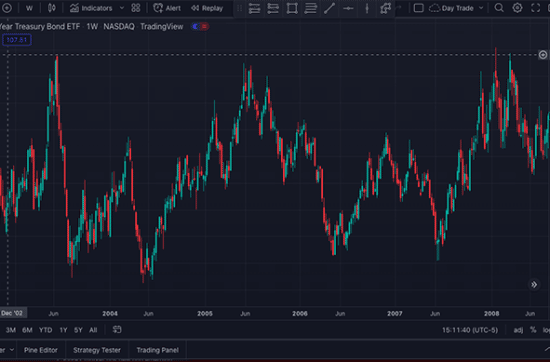Select the path drawing tool icon
Image resolution: width=550 pixels, height=362 pixels.
click(x=385, y=8)
